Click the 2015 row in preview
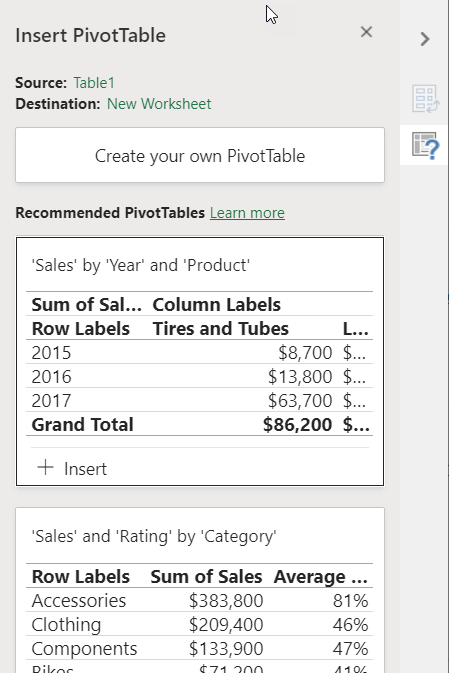 (x=200, y=352)
